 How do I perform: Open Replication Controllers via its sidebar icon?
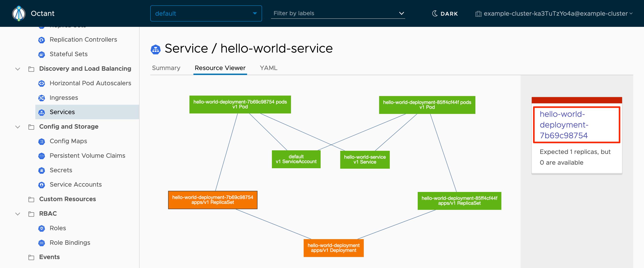(42, 40)
